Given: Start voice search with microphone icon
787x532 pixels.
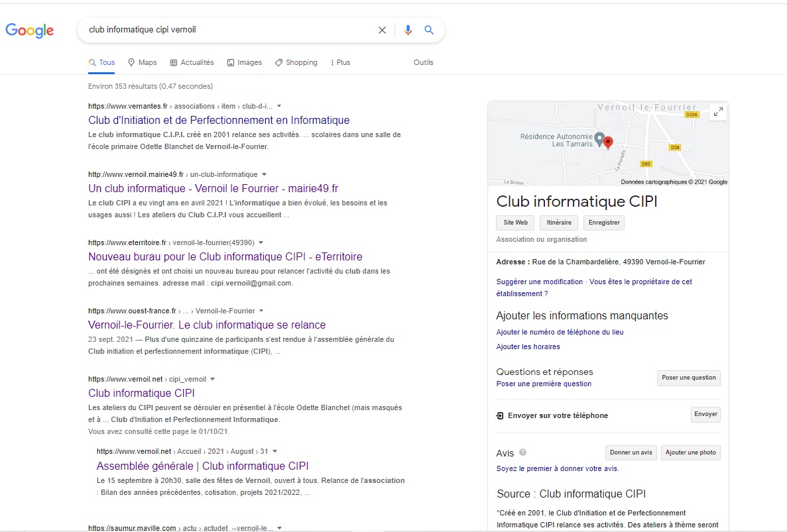Looking at the screenshot, I should point(408,30).
